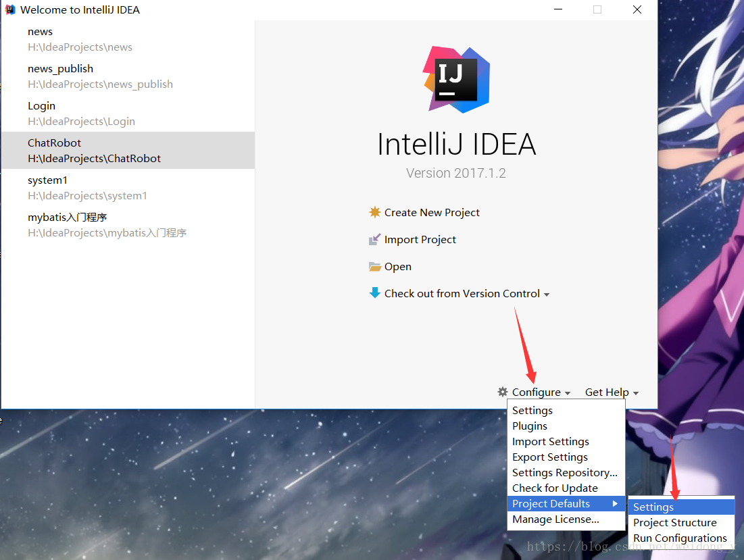Click the Configure label
This screenshot has height=560, width=744.
click(x=536, y=392)
